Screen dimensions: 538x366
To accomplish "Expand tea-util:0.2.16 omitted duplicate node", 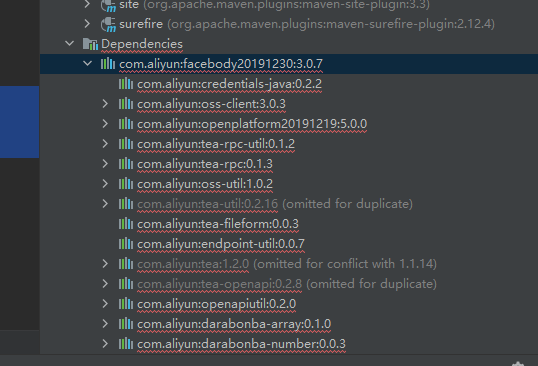I will tap(105, 204).
